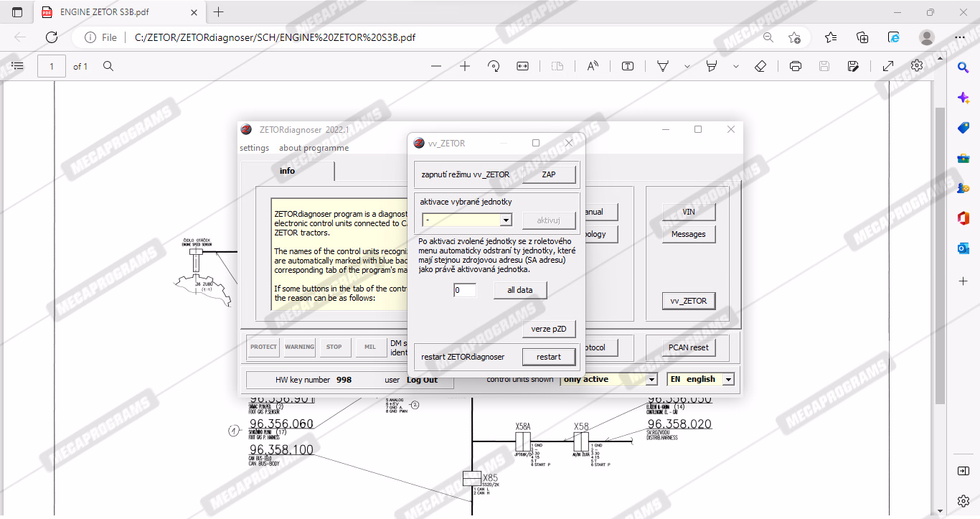Click the aktivuj button
This screenshot has width=980, height=519.
[x=549, y=220]
